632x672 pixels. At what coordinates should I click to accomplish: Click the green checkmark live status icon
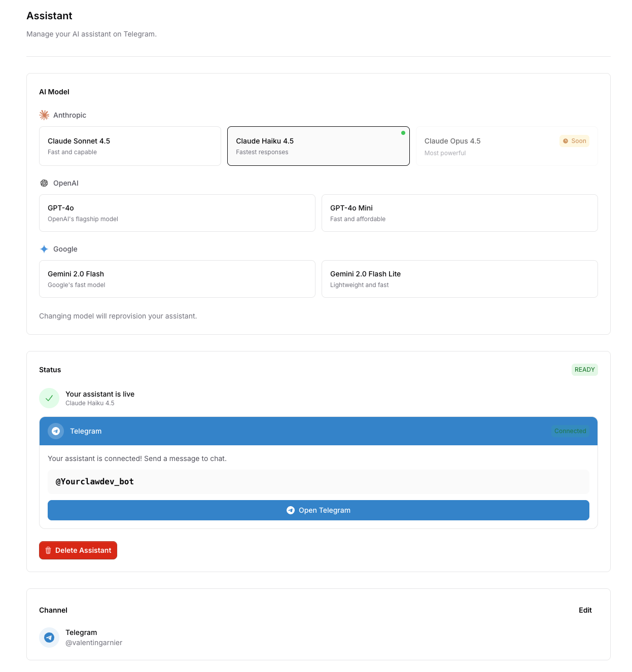click(49, 398)
